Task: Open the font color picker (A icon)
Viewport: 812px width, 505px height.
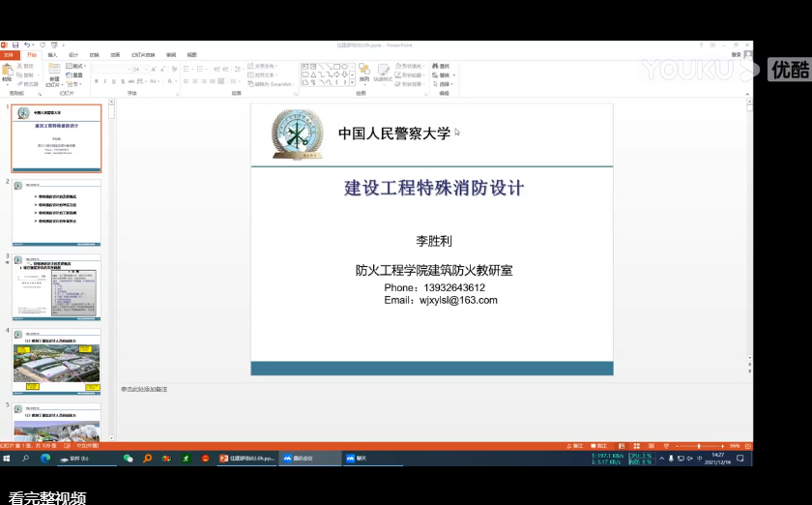Action: [170, 81]
